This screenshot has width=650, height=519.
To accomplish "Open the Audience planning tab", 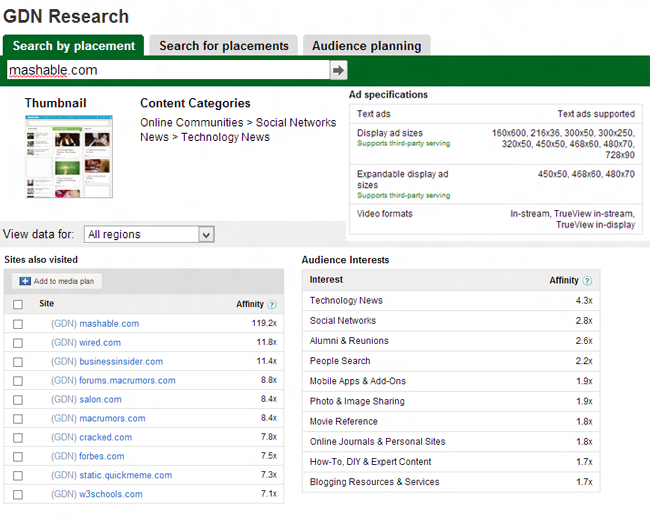I will click(x=367, y=46).
